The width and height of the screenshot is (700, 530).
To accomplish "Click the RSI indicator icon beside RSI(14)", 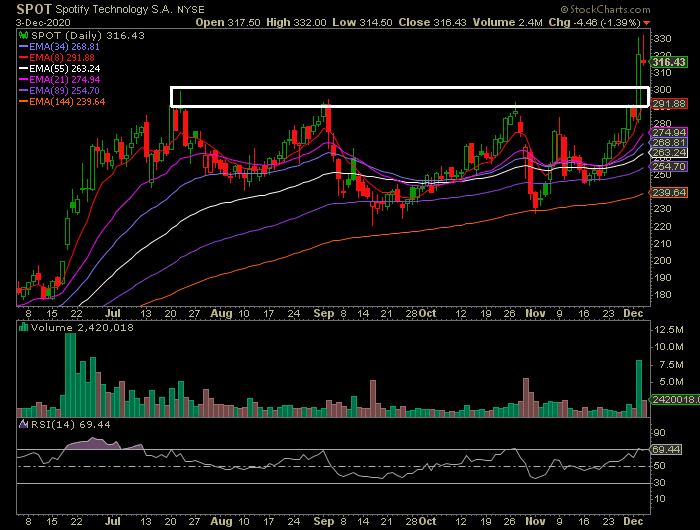I will coord(24,424).
